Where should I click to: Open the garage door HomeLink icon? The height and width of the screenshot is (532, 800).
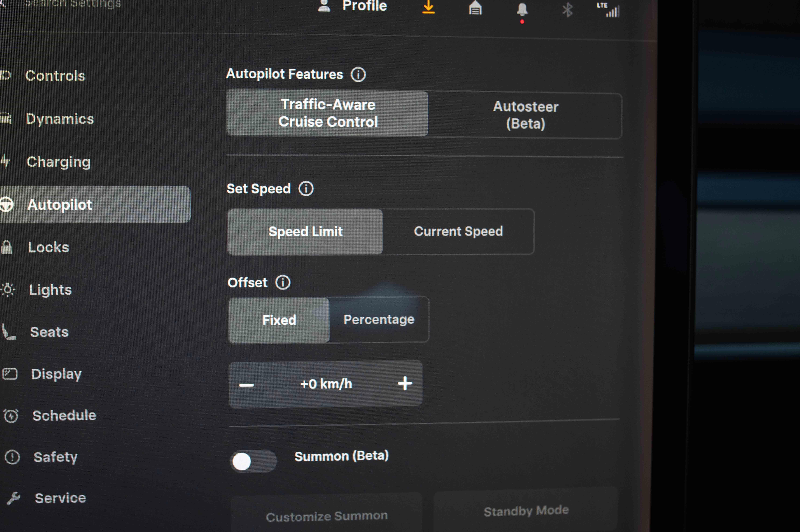(475, 8)
